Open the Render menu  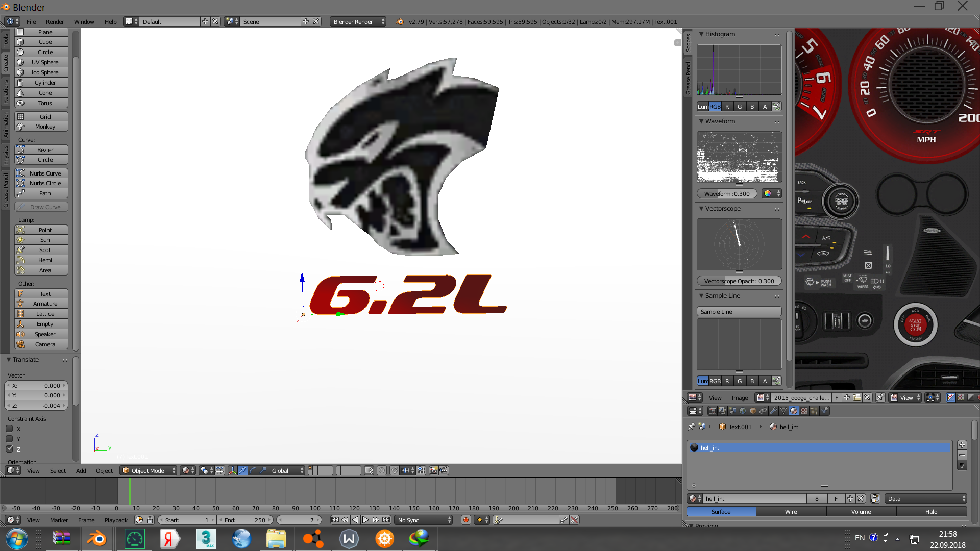(x=55, y=21)
